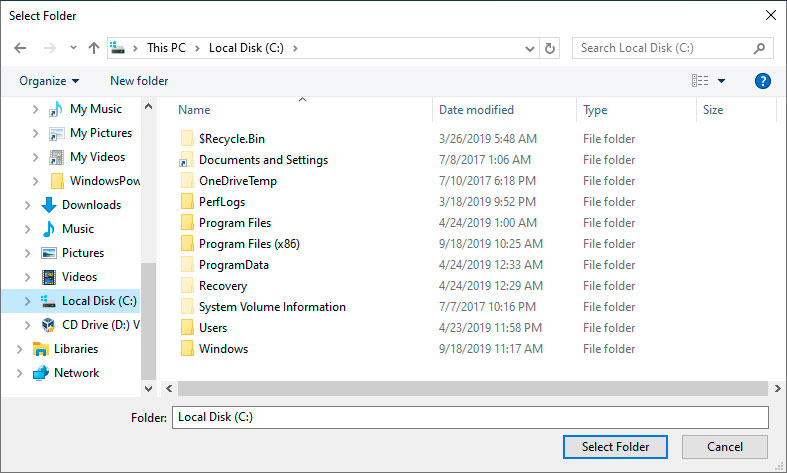Sort files by Date modified column
This screenshot has height=473, width=787.
[x=476, y=110]
